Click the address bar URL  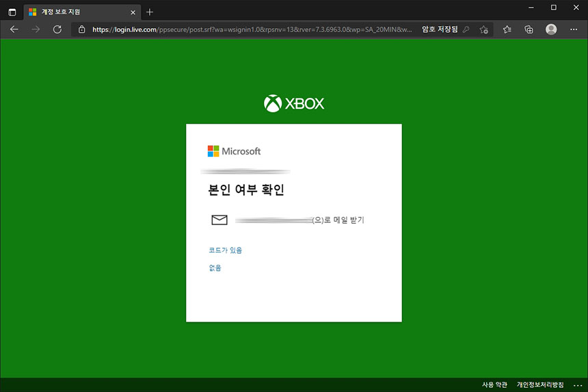point(252,29)
